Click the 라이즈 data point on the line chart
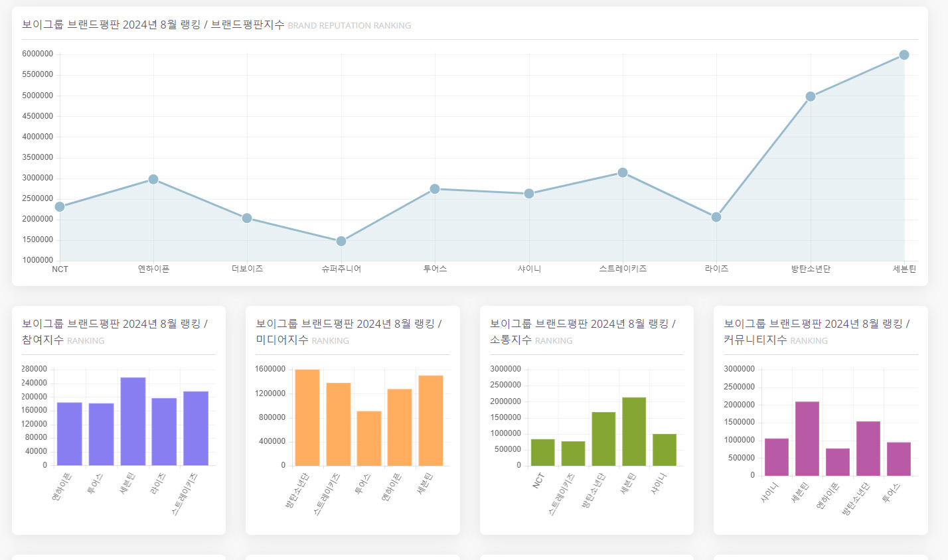Screen dimensions: 948x560 (716, 217)
